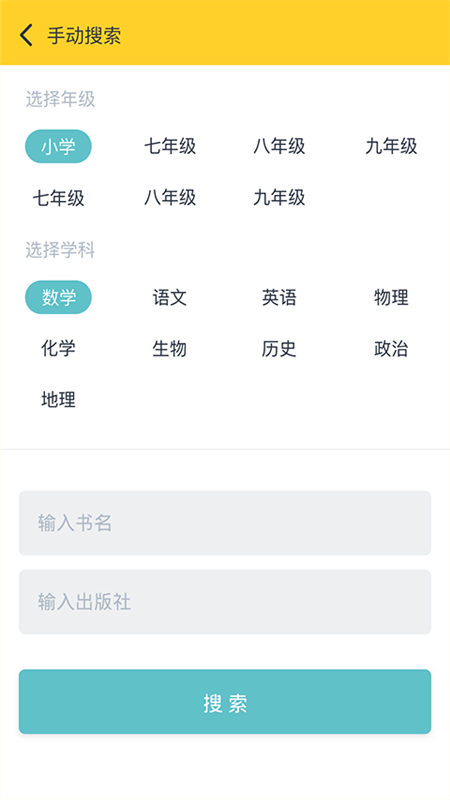Focus the 输入书名 text field

click(x=225, y=523)
